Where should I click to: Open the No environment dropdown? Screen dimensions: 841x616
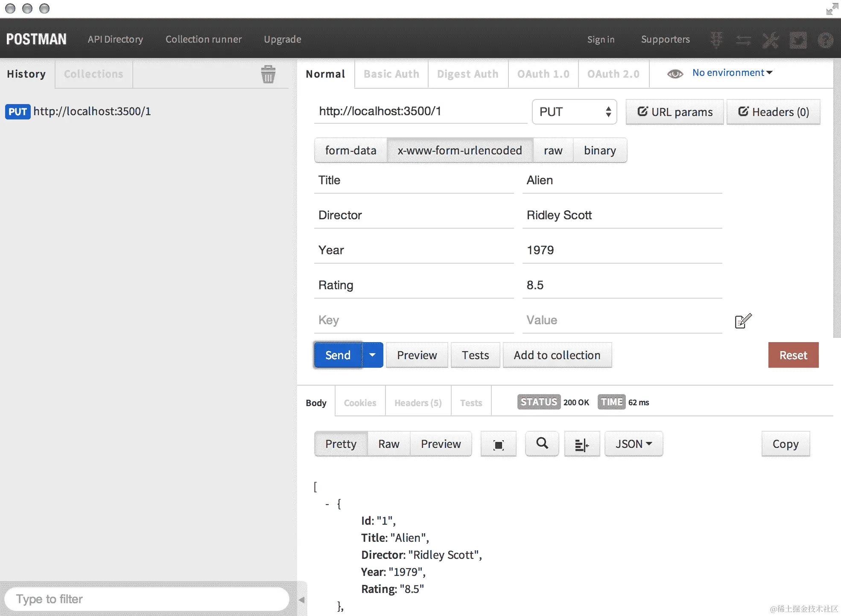tap(732, 73)
